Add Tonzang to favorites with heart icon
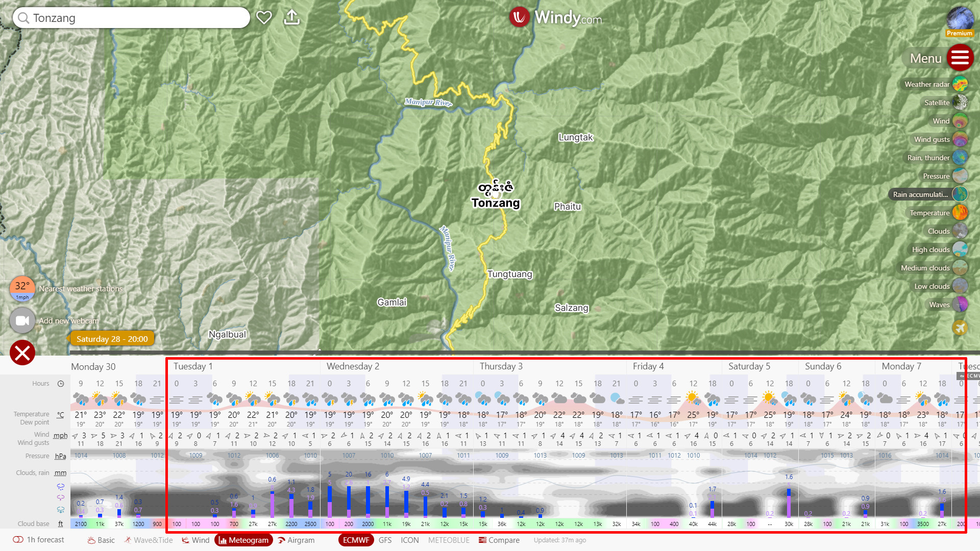 tap(264, 17)
